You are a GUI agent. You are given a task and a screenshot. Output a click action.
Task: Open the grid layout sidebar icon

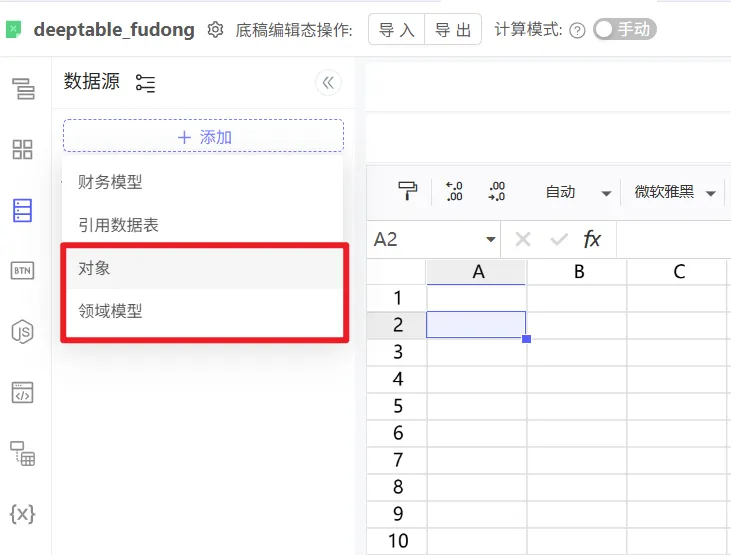pos(22,150)
